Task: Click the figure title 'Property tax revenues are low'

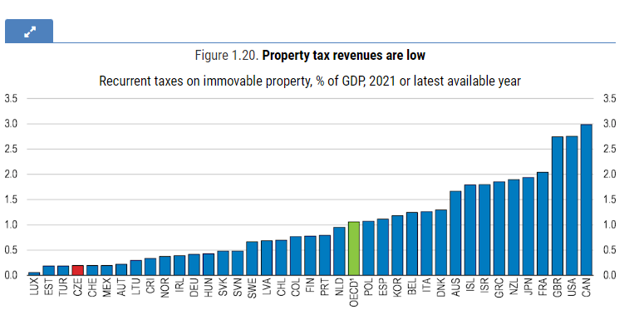Action: [x=344, y=55]
